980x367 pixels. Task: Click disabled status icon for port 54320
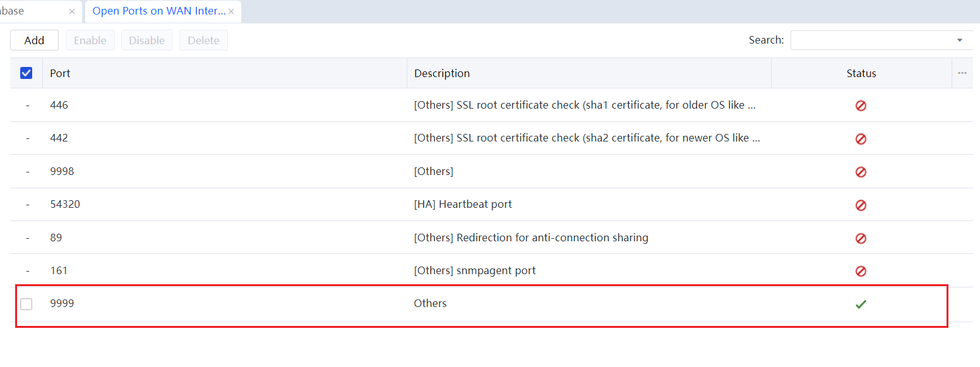click(x=861, y=205)
